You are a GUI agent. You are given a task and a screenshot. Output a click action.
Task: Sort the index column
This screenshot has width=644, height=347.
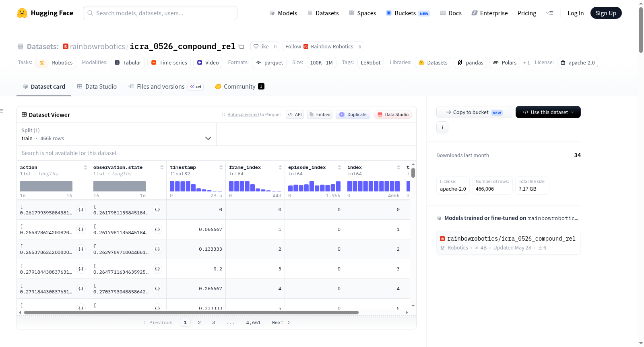(398, 167)
